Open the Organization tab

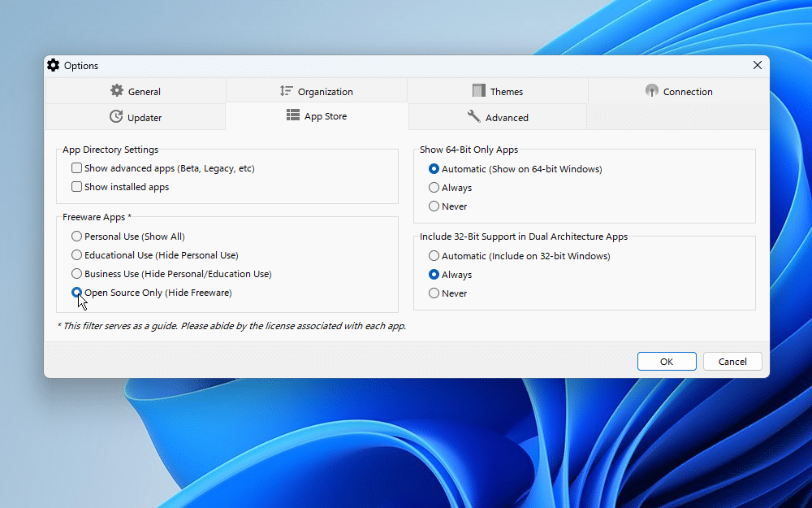point(317,91)
